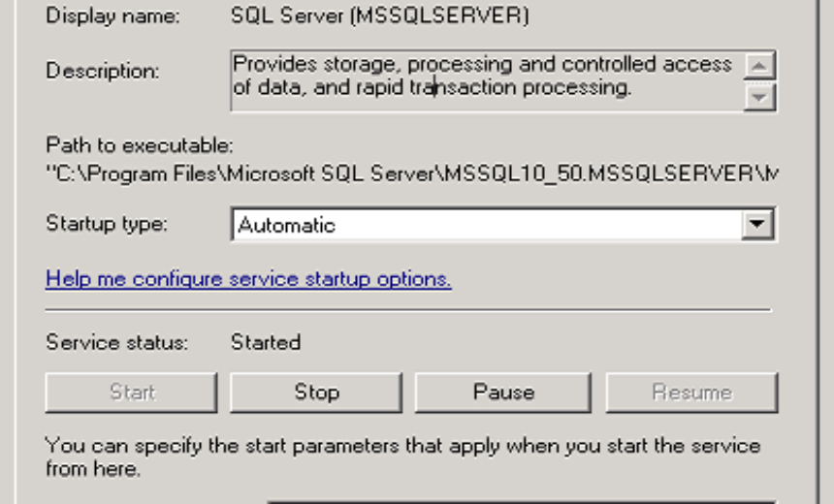Viewport: 834px width, 504px height.
Task: Open Help me configure service startup options
Action: [248, 279]
